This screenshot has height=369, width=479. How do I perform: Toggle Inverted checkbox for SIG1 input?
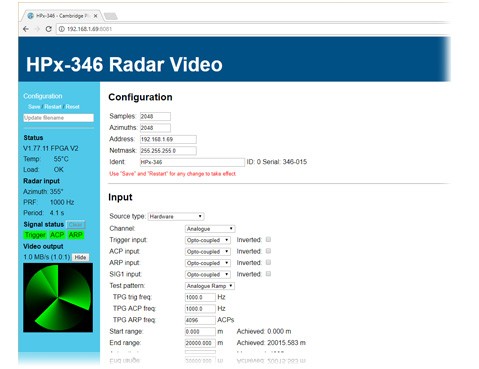268,274
